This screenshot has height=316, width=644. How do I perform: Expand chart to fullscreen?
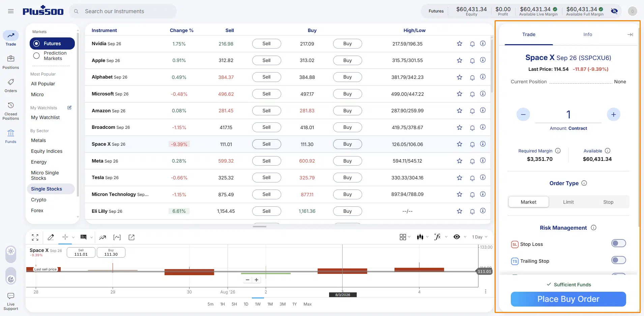click(35, 237)
